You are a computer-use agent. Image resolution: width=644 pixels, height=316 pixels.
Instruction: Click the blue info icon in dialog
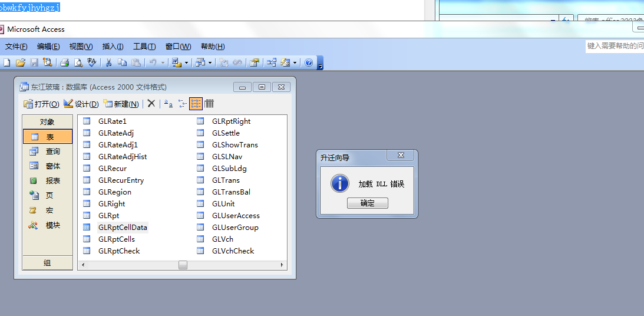[x=339, y=183]
